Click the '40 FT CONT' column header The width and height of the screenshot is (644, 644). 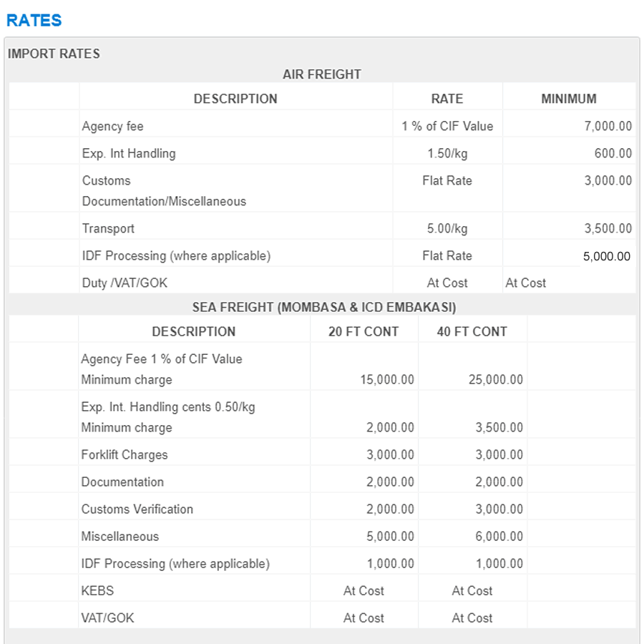coord(472,332)
